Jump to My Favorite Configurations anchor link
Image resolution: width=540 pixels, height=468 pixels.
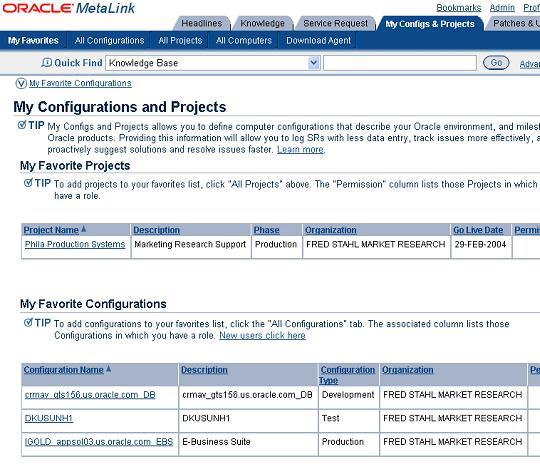tap(80, 83)
